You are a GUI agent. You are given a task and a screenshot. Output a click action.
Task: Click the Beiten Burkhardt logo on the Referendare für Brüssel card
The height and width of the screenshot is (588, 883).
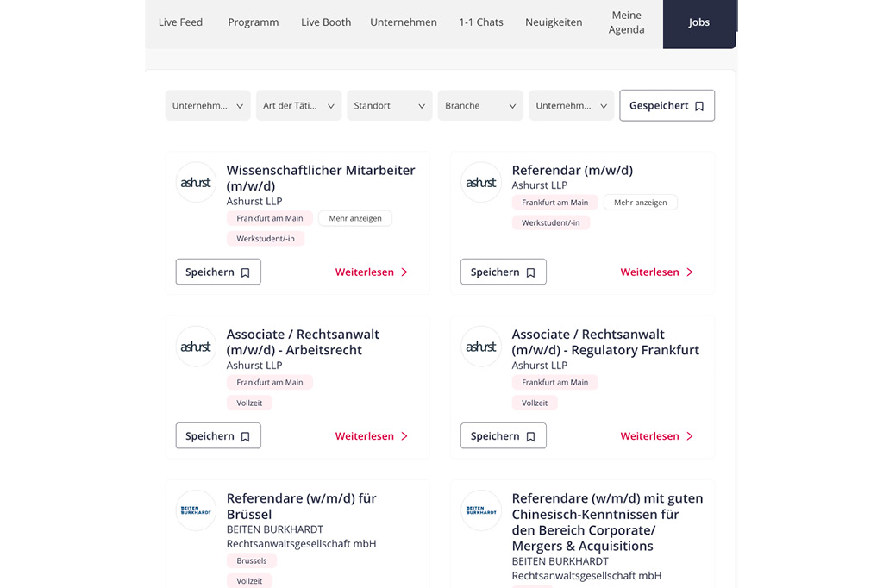tap(196, 510)
